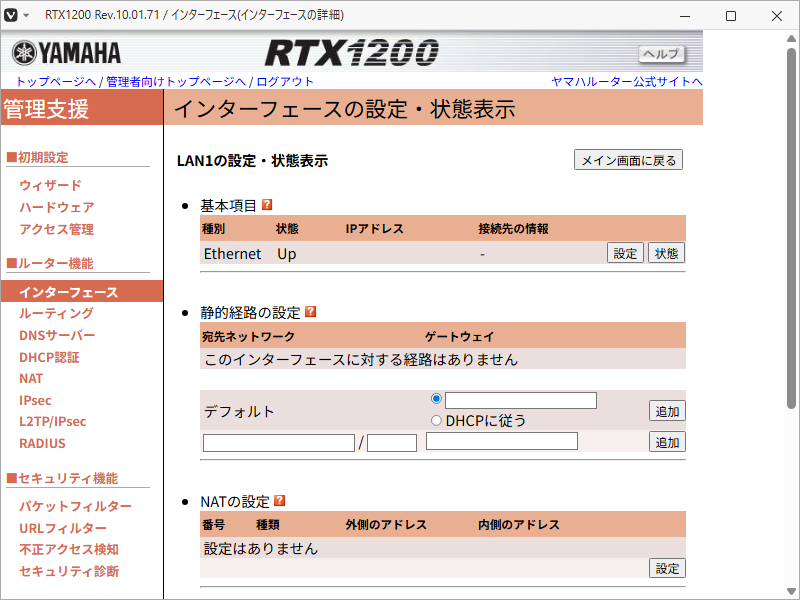The height and width of the screenshot is (600, 800).
Task: Open NAT in the sidebar
Action: click(x=31, y=379)
